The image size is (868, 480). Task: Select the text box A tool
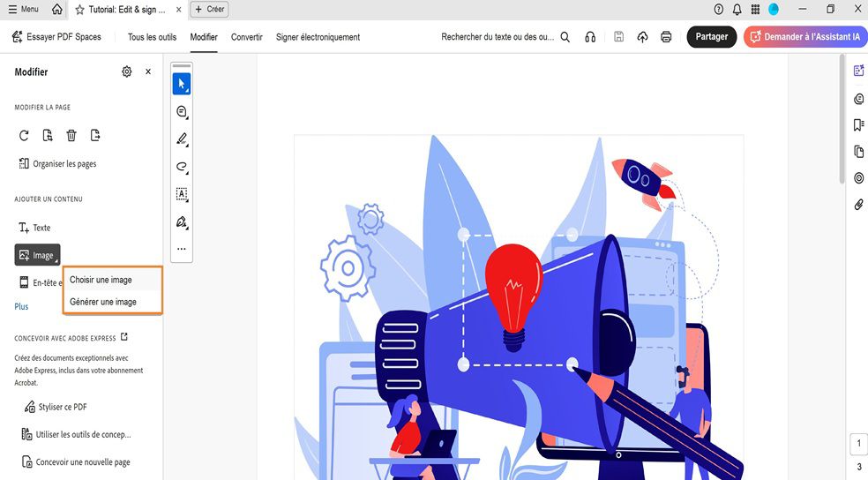click(182, 194)
